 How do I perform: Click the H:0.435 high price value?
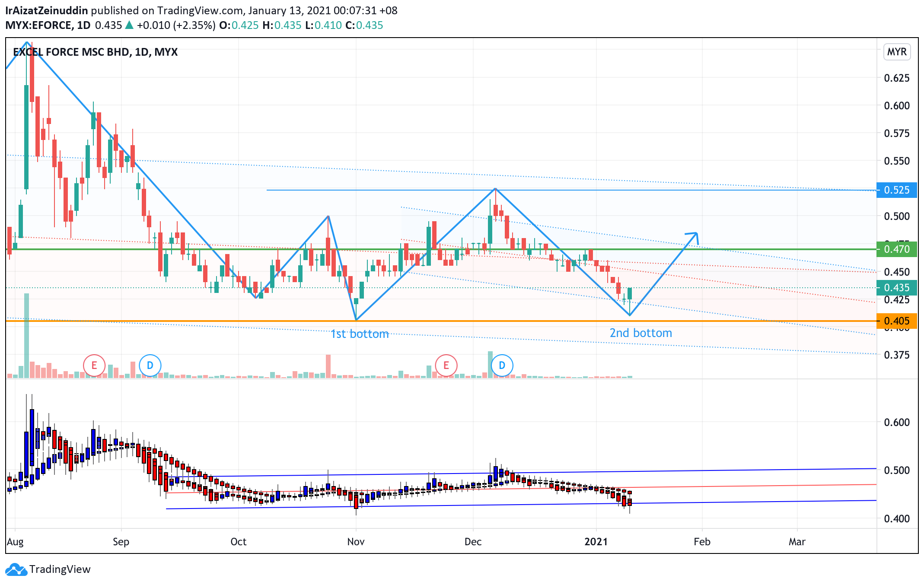(282, 25)
